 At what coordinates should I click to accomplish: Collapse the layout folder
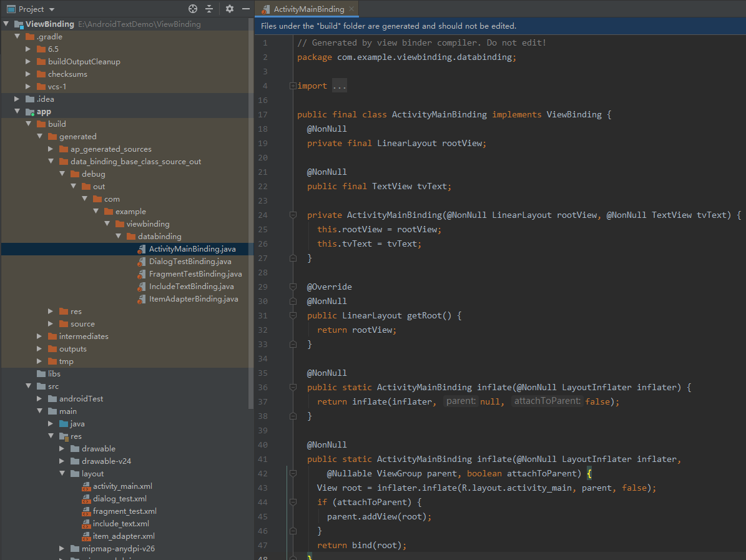click(62, 473)
